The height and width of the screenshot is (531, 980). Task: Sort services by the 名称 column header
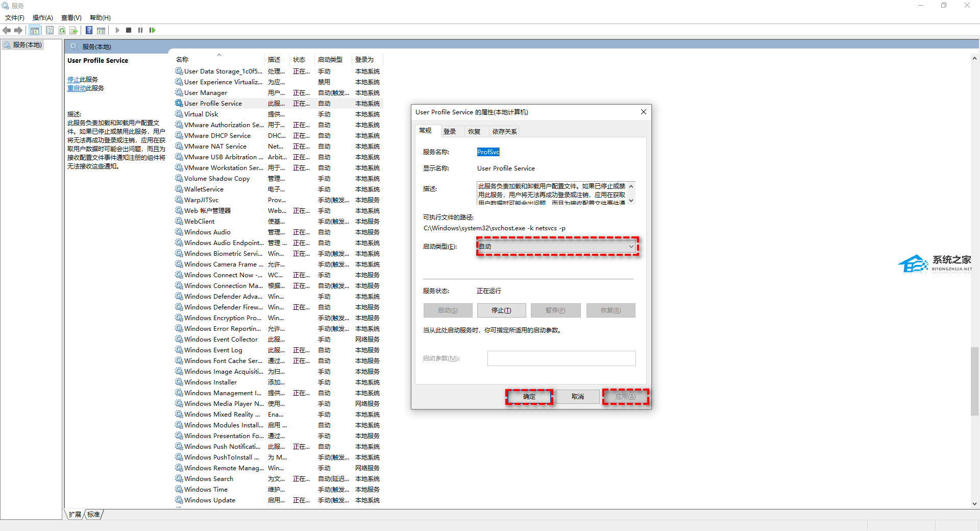(182, 60)
